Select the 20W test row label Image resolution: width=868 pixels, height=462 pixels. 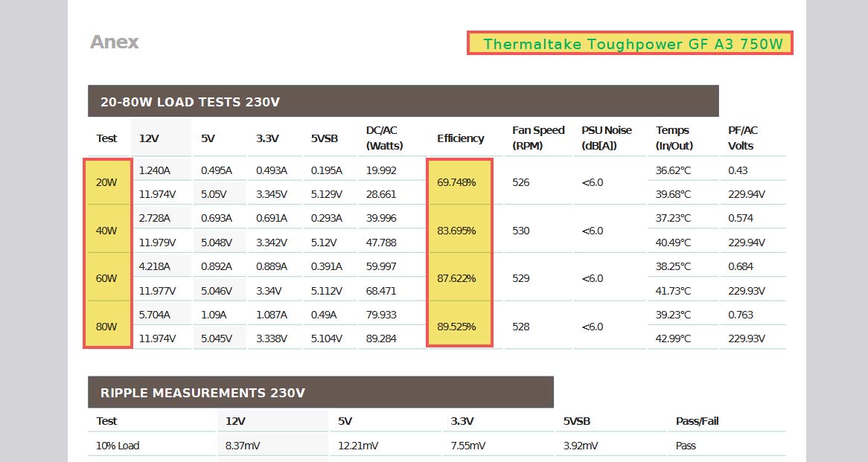pyautogui.click(x=108, y=182)
